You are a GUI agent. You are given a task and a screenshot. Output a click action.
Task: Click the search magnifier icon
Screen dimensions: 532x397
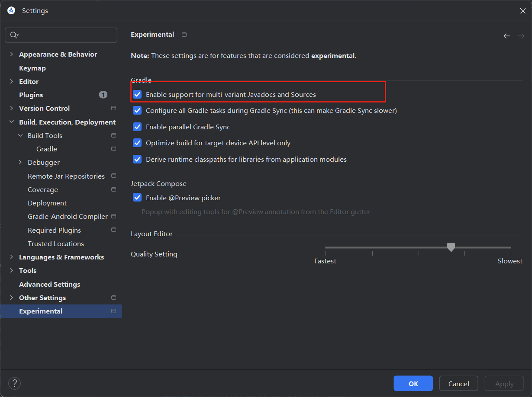[13, 35]
